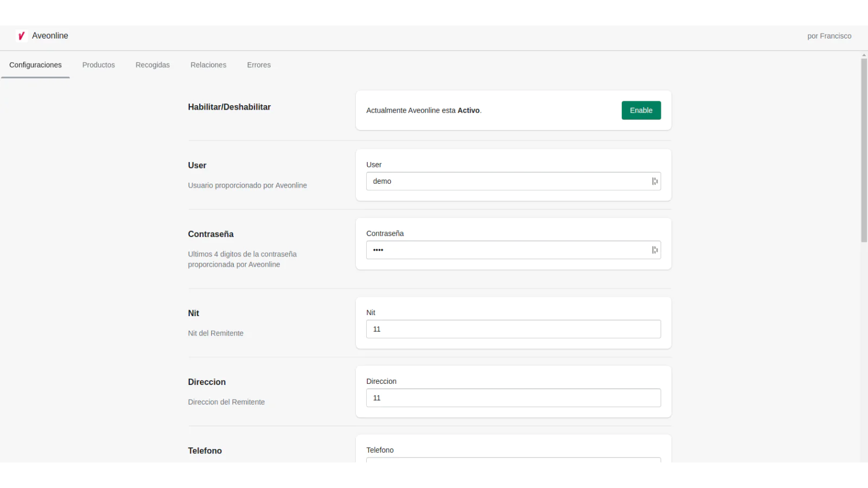
Task: Click the Direccion text input
Action: pyautogui.click(x=513, y=398)
